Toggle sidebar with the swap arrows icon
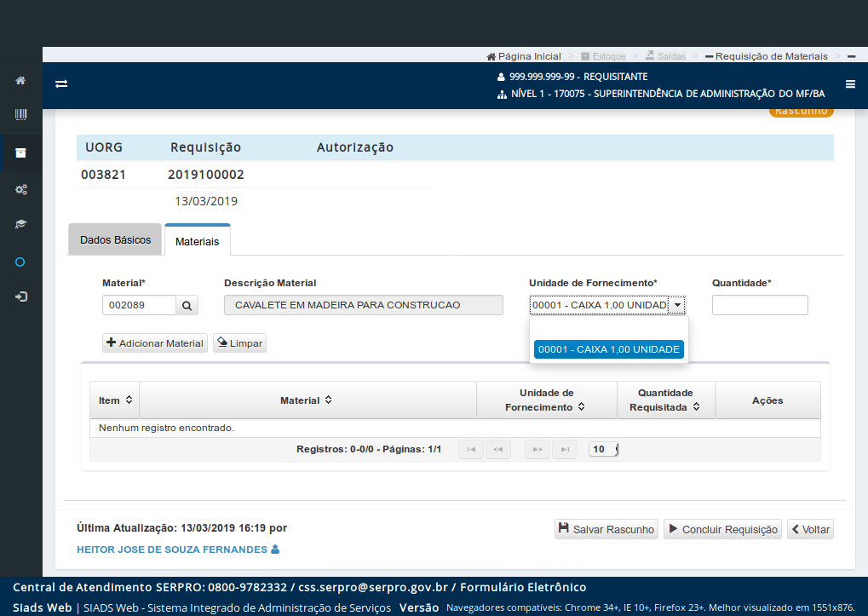This screenshot has height=616, width=868. pos(61,84)
